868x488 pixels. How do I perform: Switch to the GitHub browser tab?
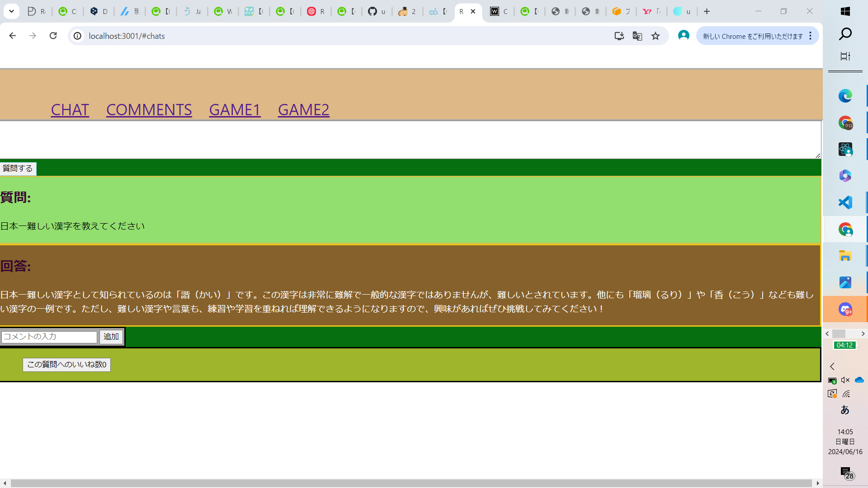(x=376, y=11)
